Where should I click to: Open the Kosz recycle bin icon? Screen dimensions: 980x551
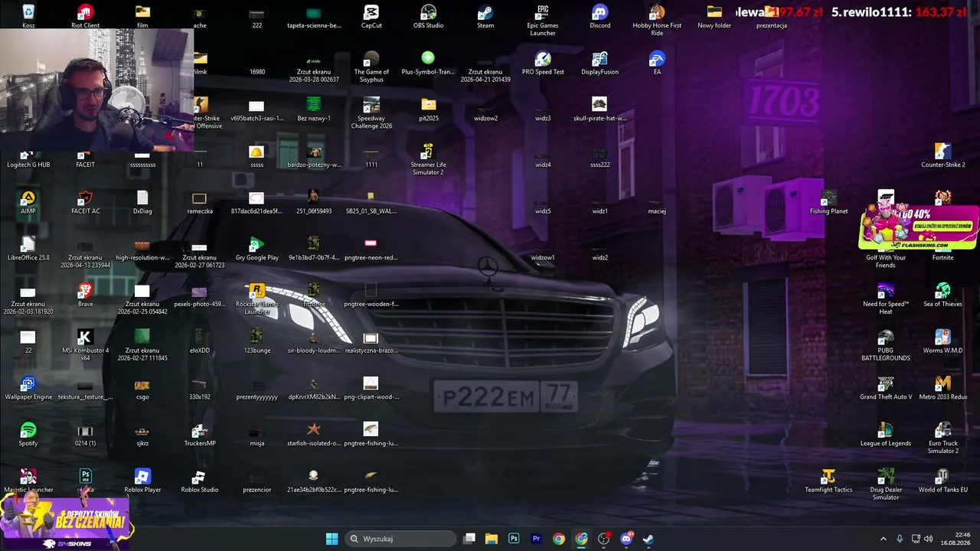(28, 16)
